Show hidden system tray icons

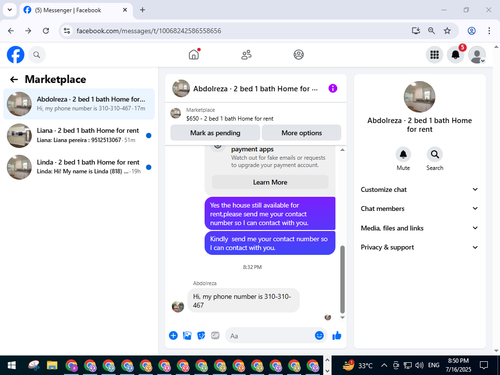(384, 366)
